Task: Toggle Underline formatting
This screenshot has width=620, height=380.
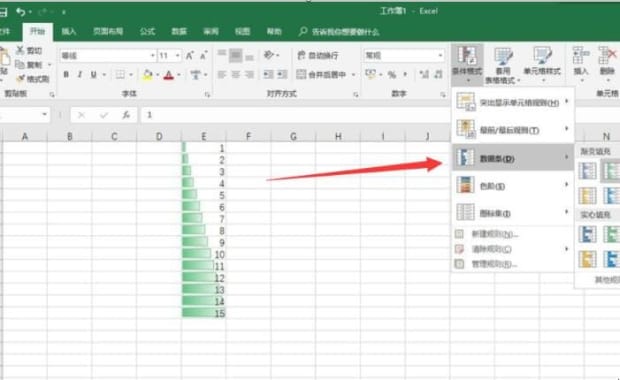Action: coord(94,74)
